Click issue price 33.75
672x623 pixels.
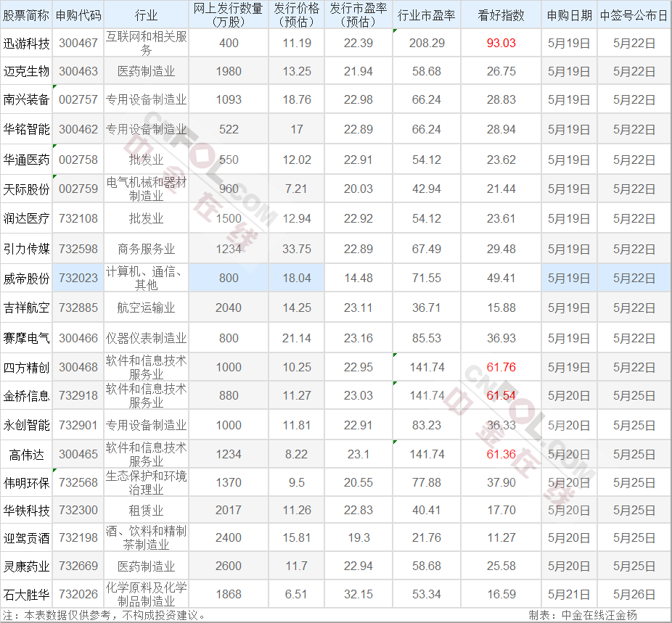click(297, 249)
